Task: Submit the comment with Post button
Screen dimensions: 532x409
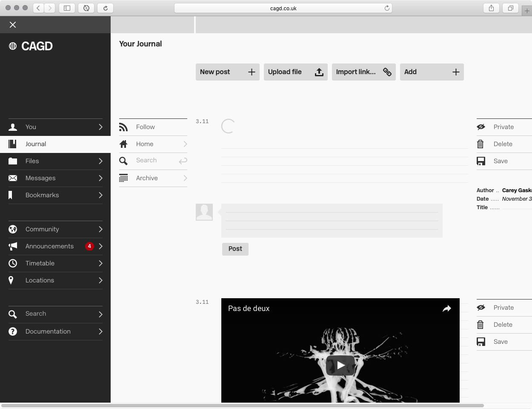Action: tap(235, 249)
